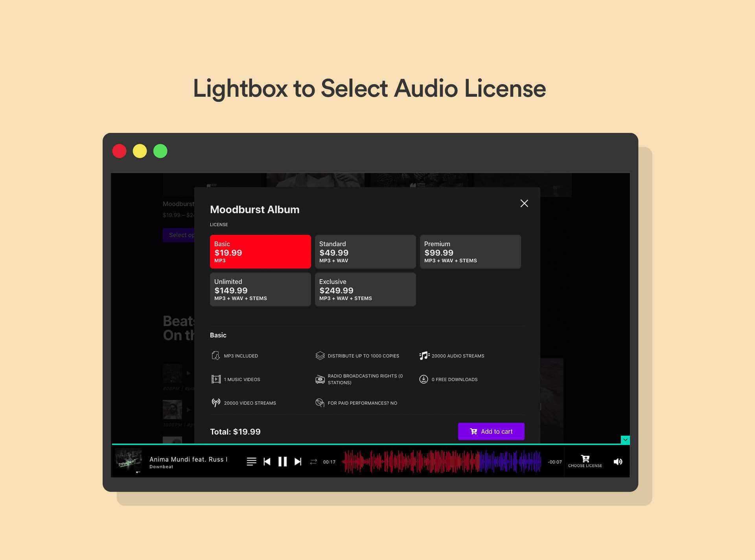The height and width of the screenshot is (560, 755).
Task: Click the Total: $19.99 text
Action: [235, 431]
